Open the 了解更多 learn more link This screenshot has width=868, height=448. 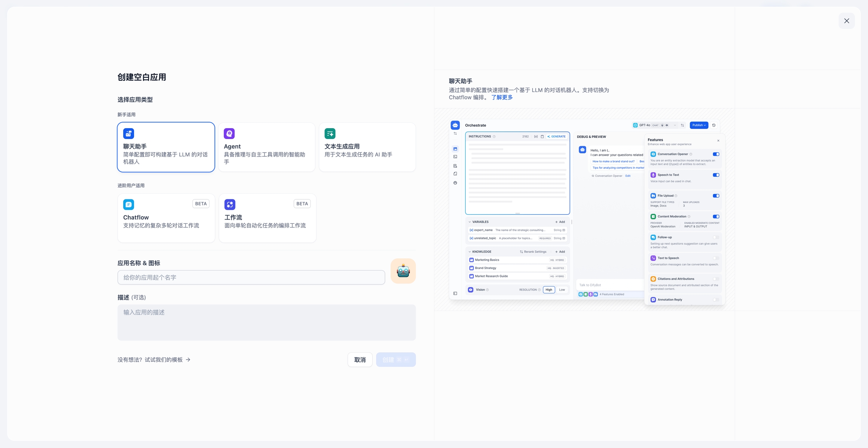tap(502, 97)
